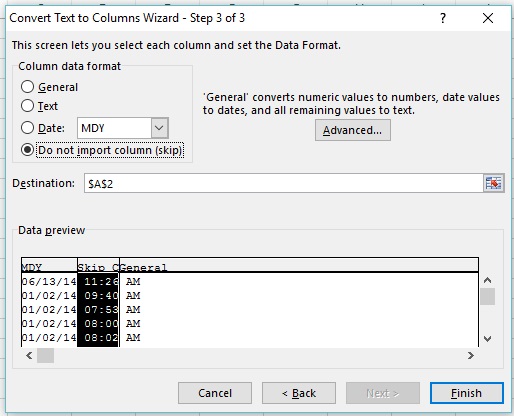Click preview vertical scrollbar down arrow
The image size is (514, 416).
coord(487,339)
